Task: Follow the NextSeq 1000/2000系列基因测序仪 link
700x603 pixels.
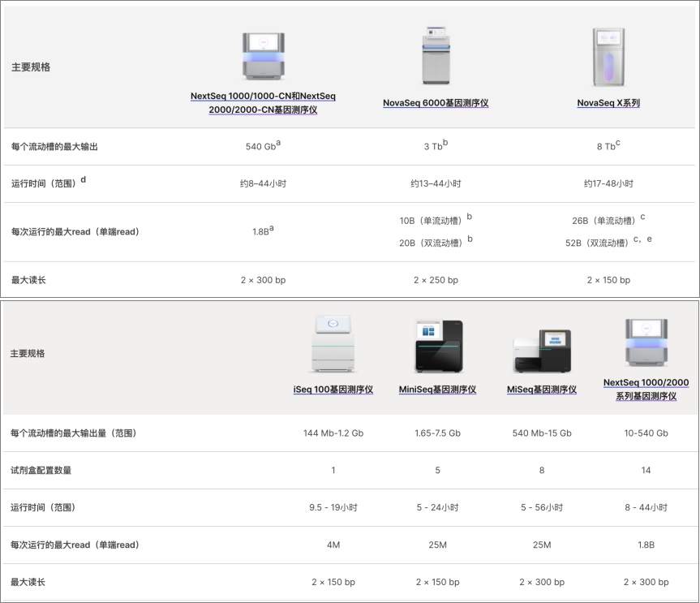Action: [646, 389]
